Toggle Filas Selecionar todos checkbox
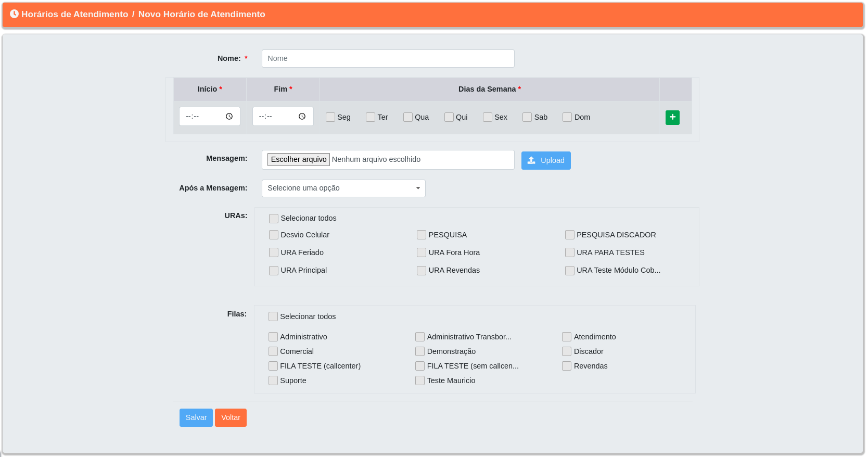 click(273, 316)
